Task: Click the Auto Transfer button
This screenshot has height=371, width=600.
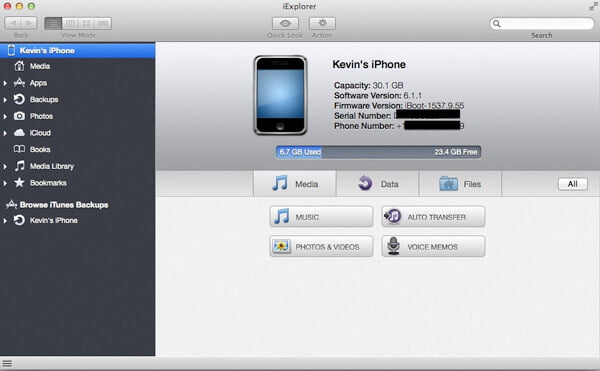Action: click(433, 216)
